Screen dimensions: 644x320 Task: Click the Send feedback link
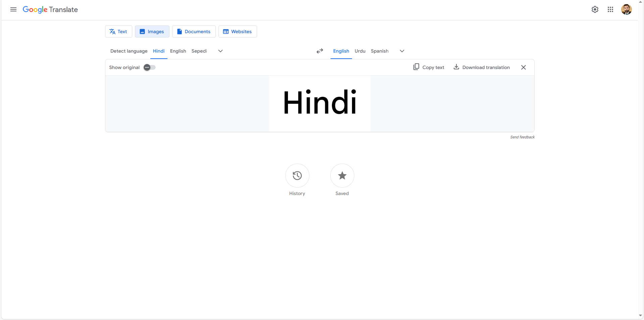[522, 137]
